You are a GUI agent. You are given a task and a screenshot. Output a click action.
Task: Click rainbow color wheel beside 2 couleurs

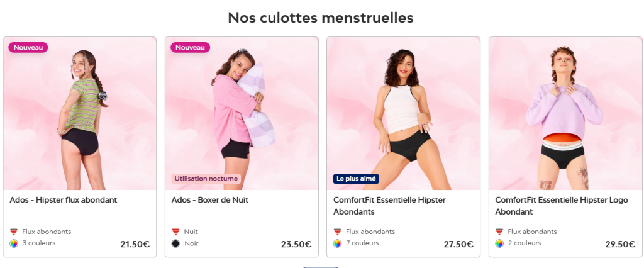(x=499, y=243)
